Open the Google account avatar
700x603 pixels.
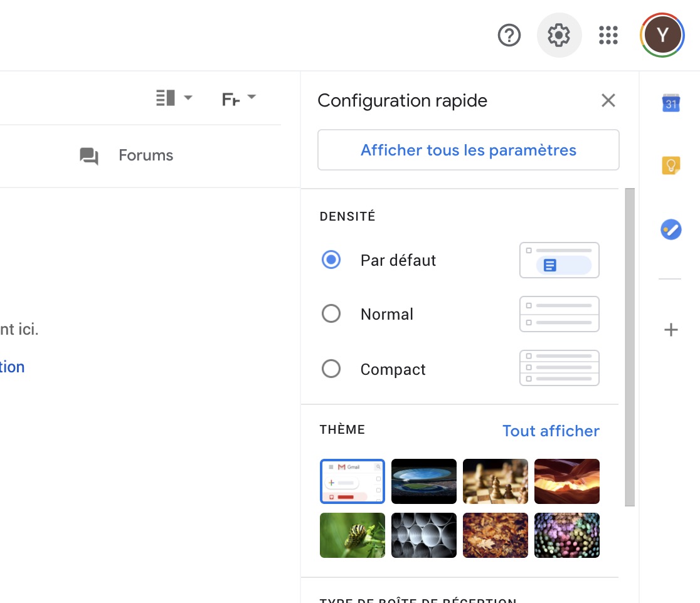[662, 36]
